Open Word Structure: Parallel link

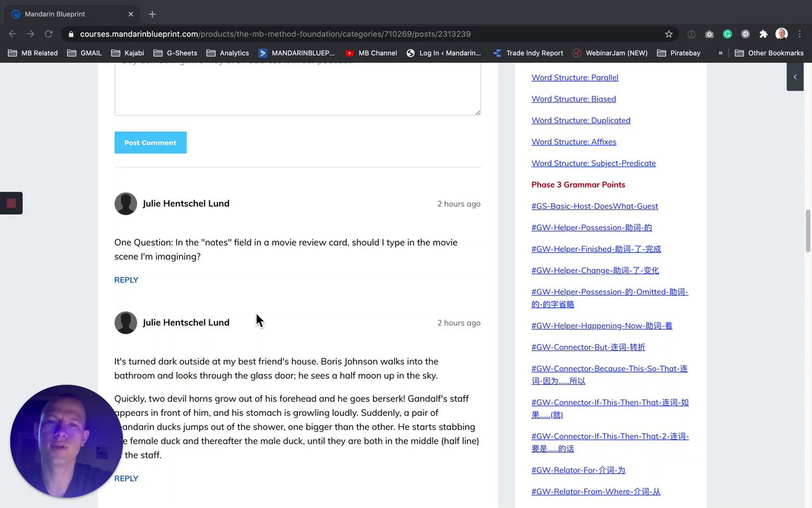[575, 77]
